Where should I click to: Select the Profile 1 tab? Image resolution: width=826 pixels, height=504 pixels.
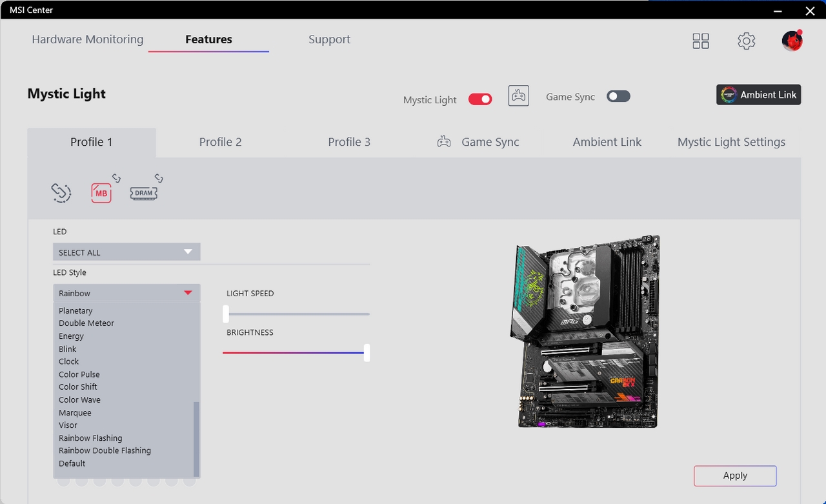pos(92,142)
